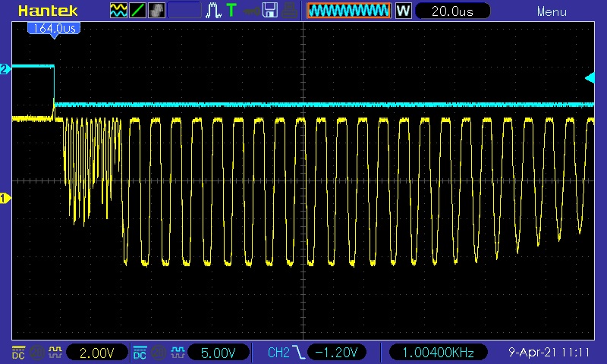Toggle CH2 DC coupling indicator

point(140,353)
